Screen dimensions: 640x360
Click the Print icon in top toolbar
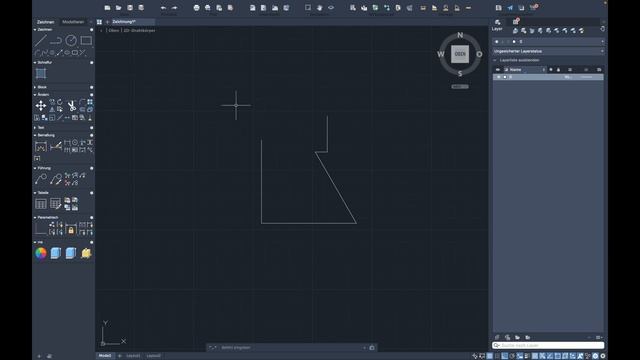(196, 8)
